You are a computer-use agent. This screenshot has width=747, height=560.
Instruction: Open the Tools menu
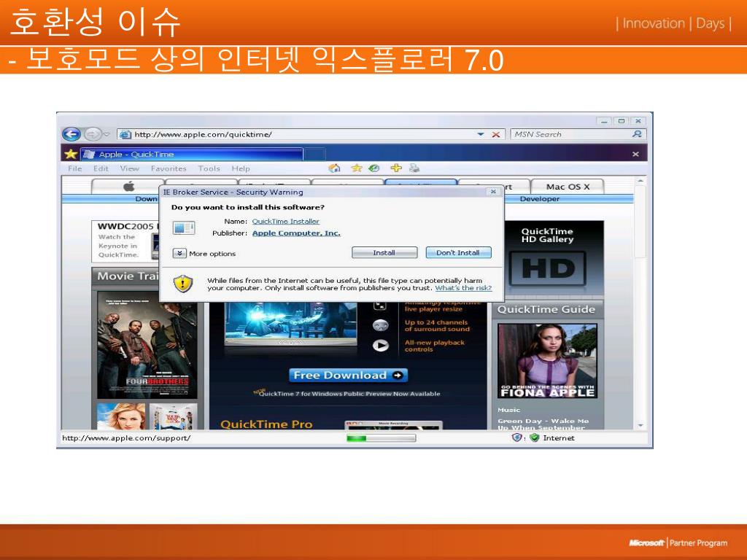(209, 168)
